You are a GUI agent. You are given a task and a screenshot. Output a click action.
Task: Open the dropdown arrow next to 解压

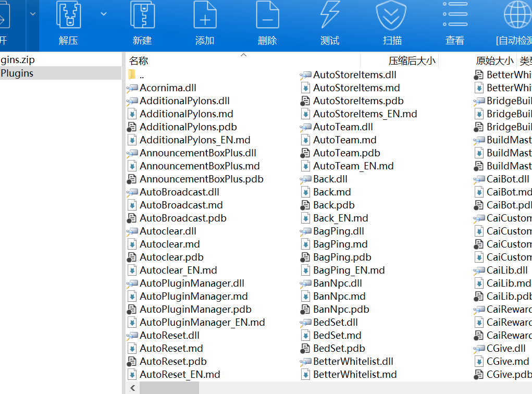click(103, 14)
